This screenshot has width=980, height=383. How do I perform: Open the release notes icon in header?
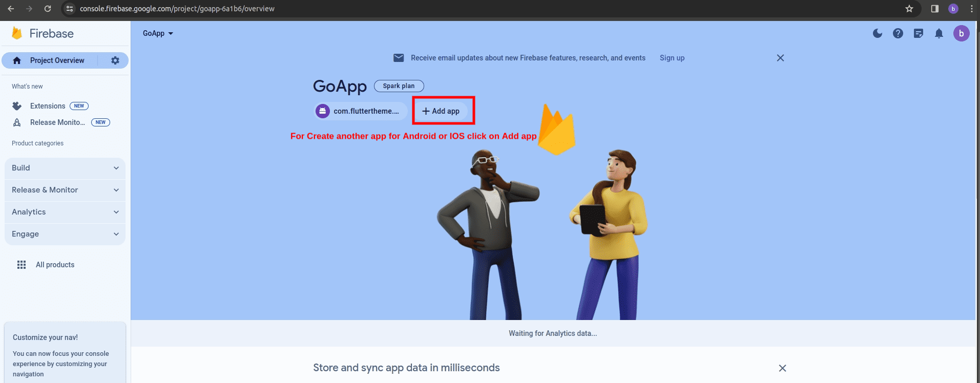[918, 33]
